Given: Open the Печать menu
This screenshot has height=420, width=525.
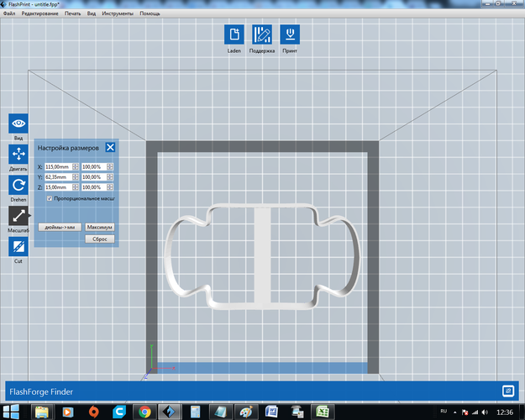Looking at the screenshot, I should (x=72, y=13).
